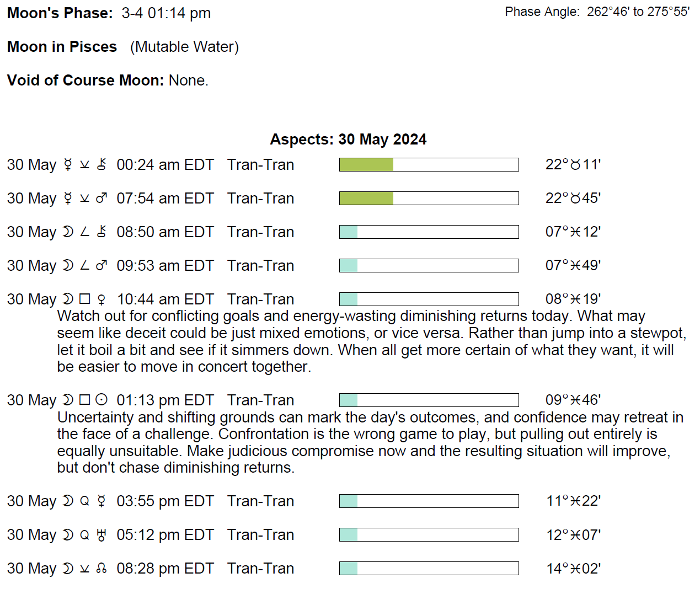Click the Venus glyph in the 10:44 am aspect
Image resolution: width=700 pixels, height=589 pixels.
pyautogui.click(x=101, y=299)
